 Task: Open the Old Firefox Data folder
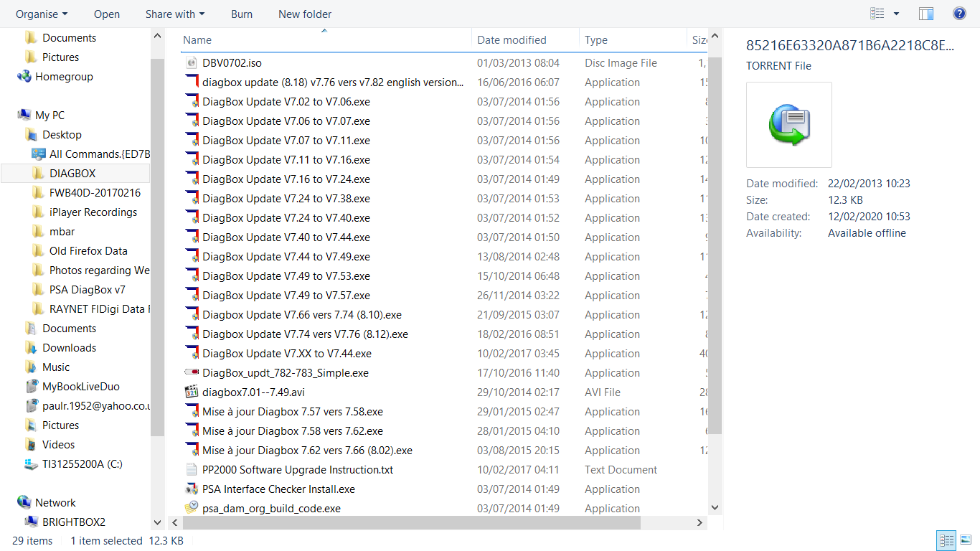click(x=88, y=251)
